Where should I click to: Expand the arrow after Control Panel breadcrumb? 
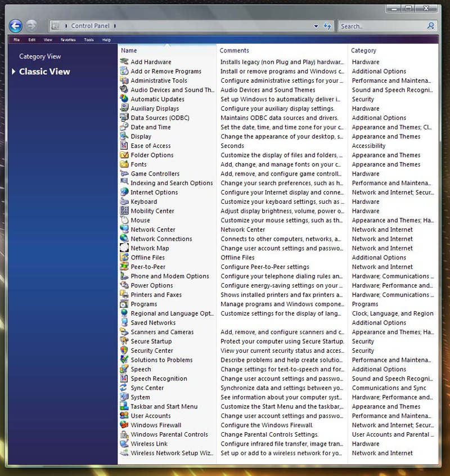[x=115, y=26]
